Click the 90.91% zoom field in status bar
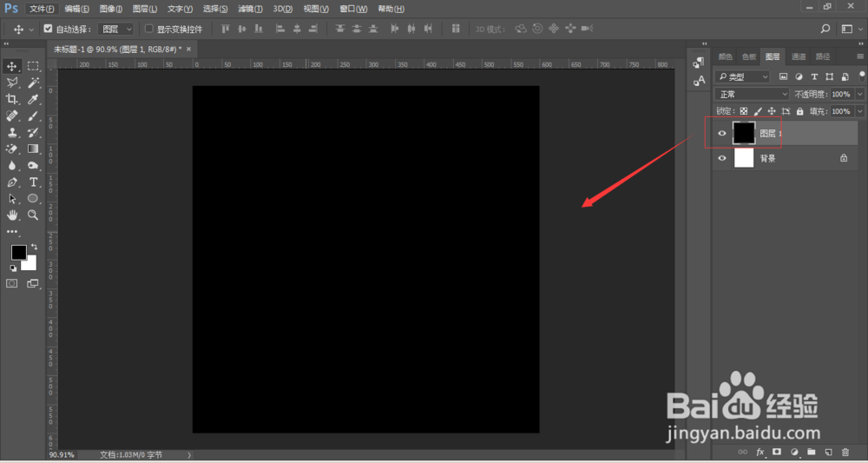 (x=62, y=454)
